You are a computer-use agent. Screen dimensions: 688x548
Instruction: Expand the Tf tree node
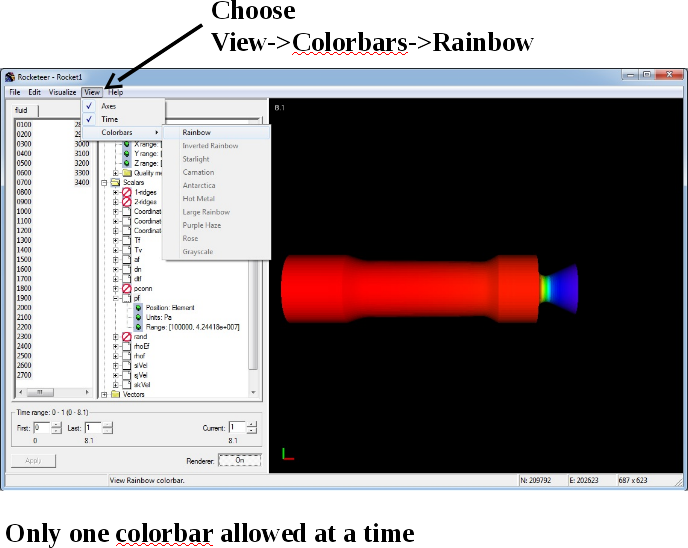tap(116, 240)
